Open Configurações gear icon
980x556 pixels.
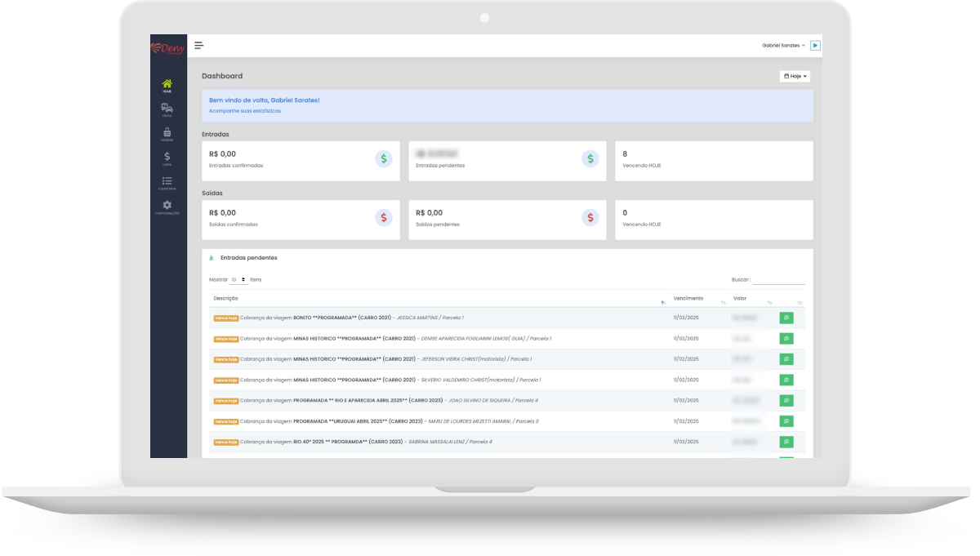tap(167, 206)
